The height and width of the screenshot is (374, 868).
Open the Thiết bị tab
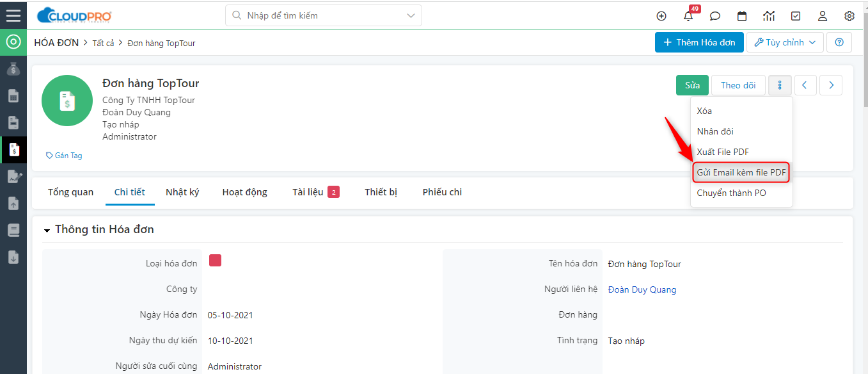(381, 192)
